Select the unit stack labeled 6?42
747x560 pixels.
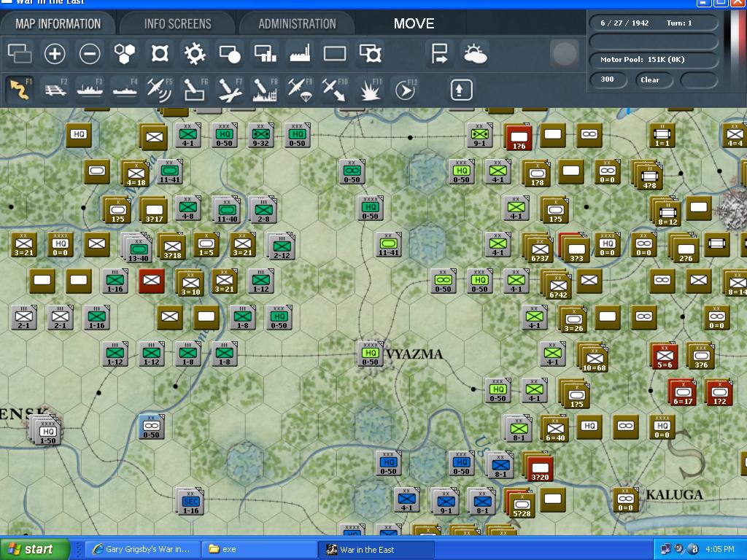[557, 285]
